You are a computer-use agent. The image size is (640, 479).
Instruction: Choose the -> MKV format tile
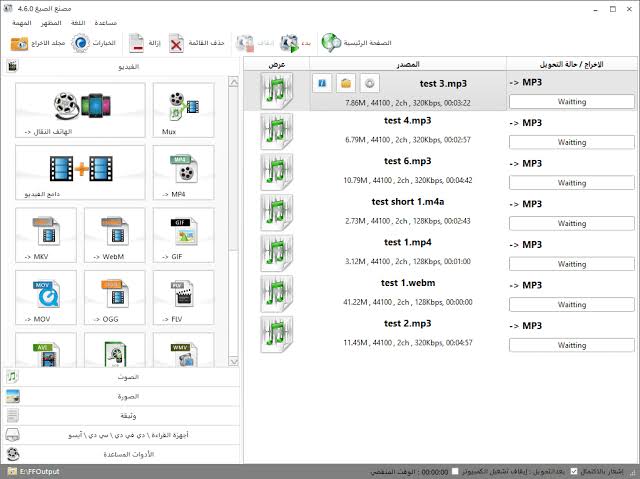46,235
